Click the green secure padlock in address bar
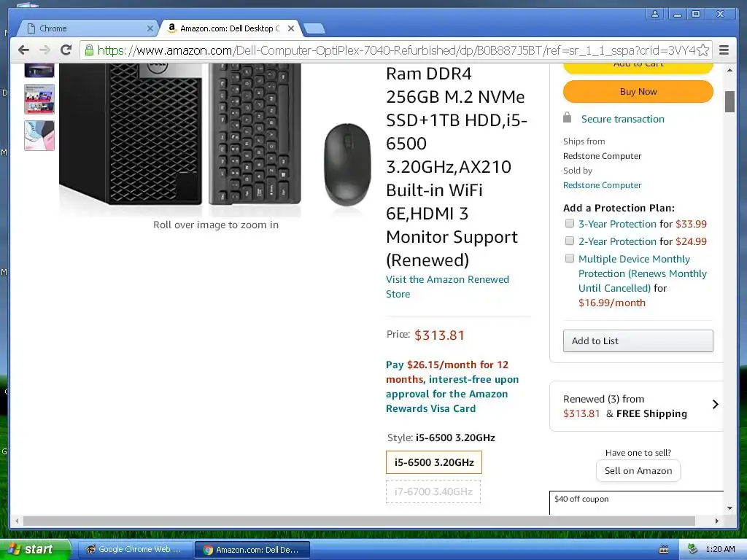The width and height of the screenshot is (747, 560). [x=89, y=50]
